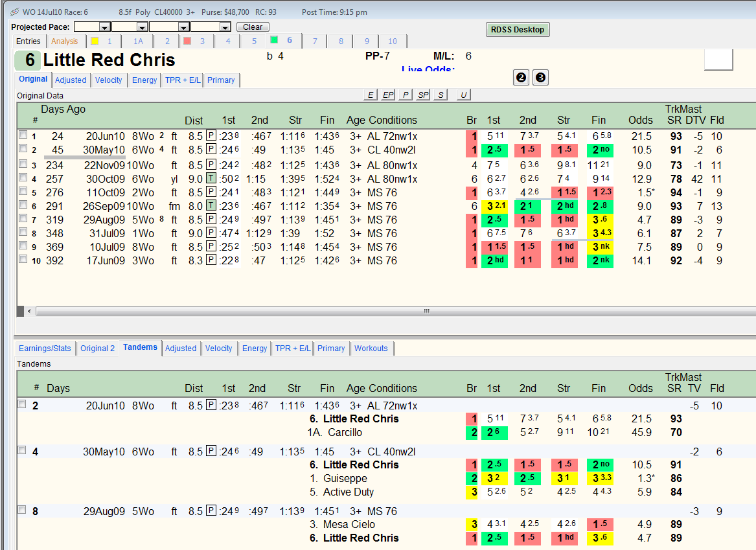Click Active Duty in Tandems list
756x550 pixels.
pyautogui.click(x=348, y=492)
